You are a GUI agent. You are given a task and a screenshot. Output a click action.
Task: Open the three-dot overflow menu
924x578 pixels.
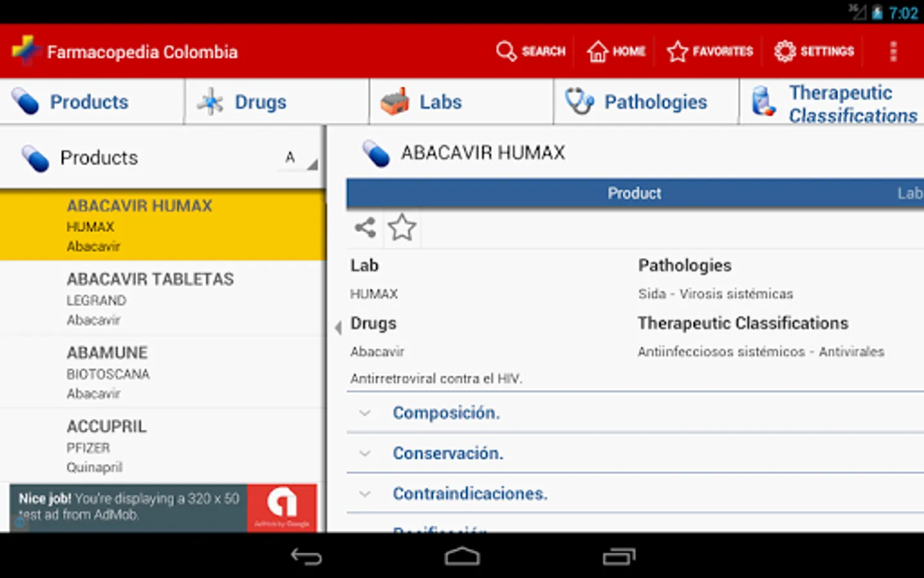tap(893, 51)
